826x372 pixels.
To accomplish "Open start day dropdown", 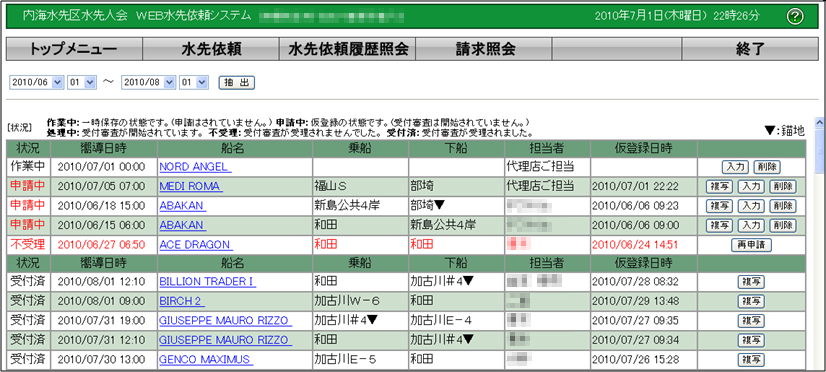I will point(82,82).
